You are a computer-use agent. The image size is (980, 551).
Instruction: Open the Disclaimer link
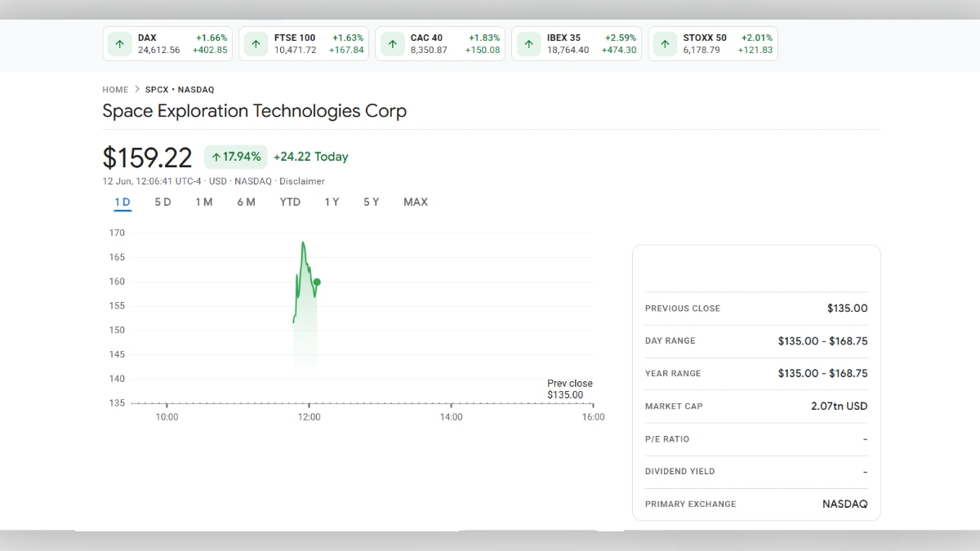coord(302,181)
